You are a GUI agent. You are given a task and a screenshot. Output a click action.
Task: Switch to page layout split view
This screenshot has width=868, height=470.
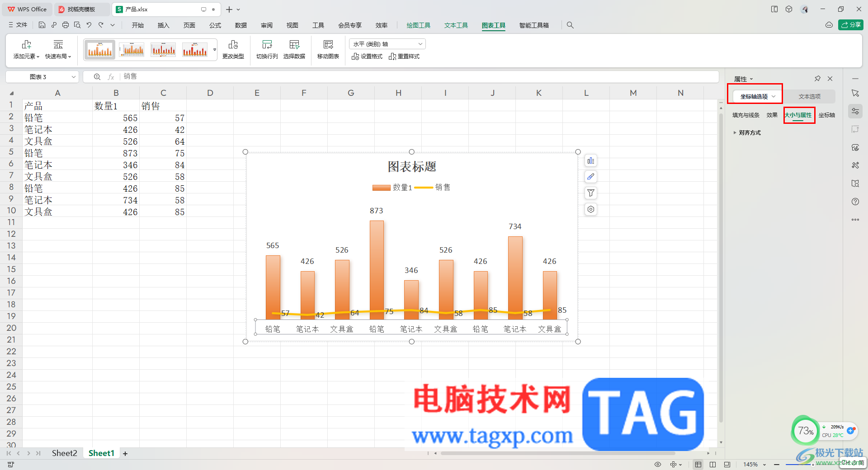713,464
